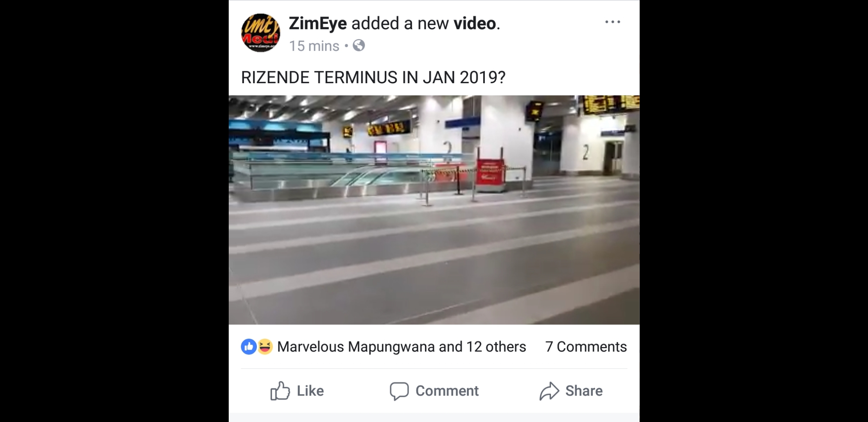This screenshot has height=422, width=868.
Task: Open the three-dot post options menu
Action: 612,22
